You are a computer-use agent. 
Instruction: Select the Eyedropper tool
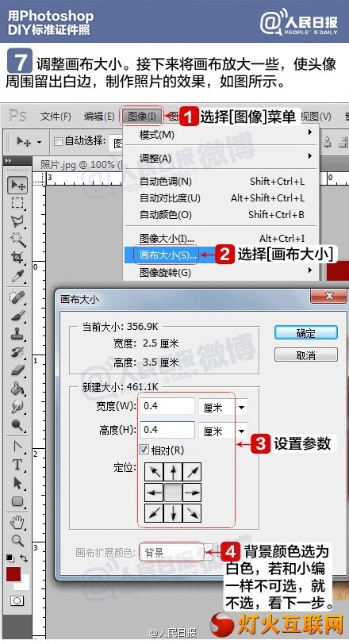coord(17,276)
